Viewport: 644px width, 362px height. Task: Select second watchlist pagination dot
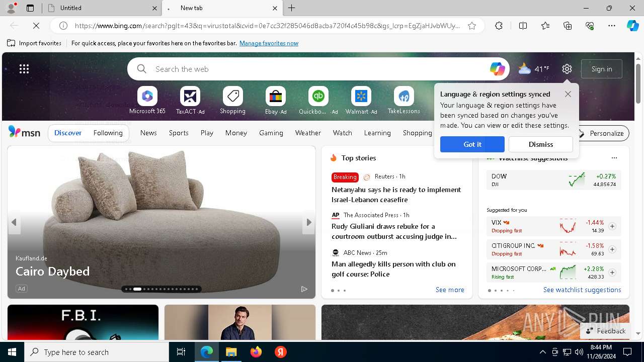[496, 290]
